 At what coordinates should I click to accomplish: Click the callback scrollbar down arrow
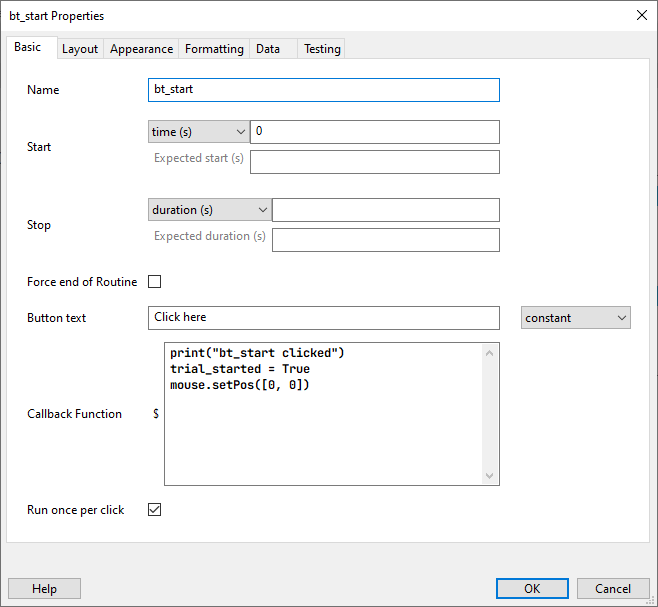click(489, 476)
